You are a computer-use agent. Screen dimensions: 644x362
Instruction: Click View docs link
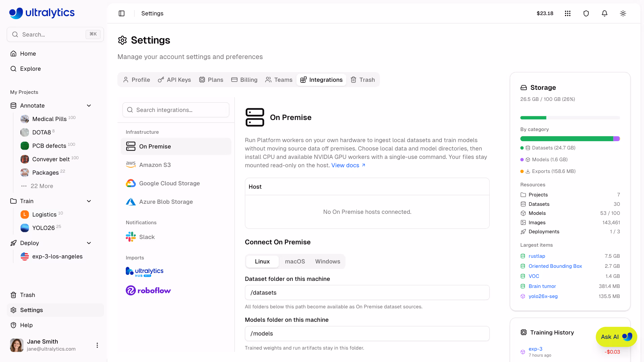[348, 165]
